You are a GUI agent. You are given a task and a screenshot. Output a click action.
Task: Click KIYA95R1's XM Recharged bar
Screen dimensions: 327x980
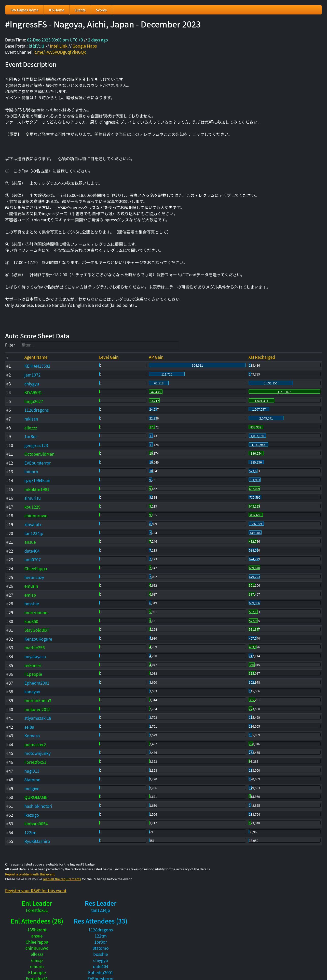284,392
